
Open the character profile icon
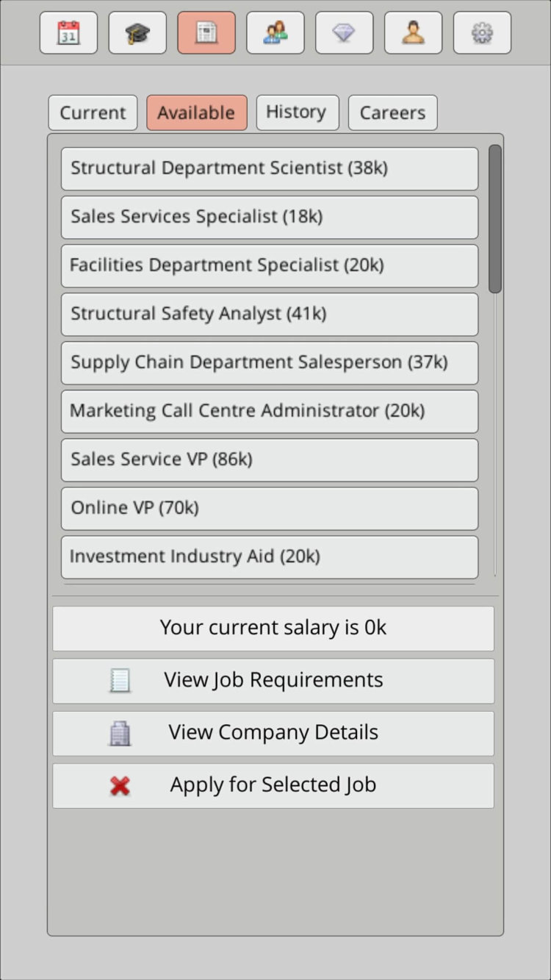point(413,33)
